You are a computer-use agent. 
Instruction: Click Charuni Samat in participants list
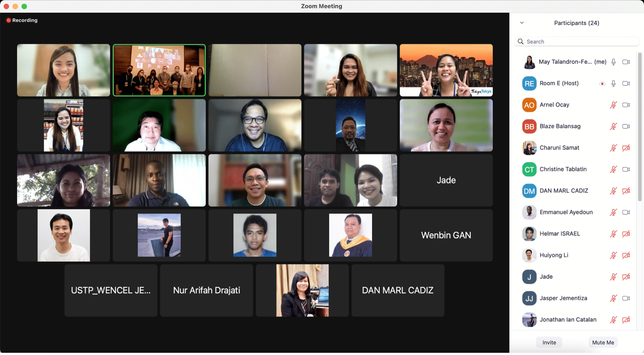(559, 148)
